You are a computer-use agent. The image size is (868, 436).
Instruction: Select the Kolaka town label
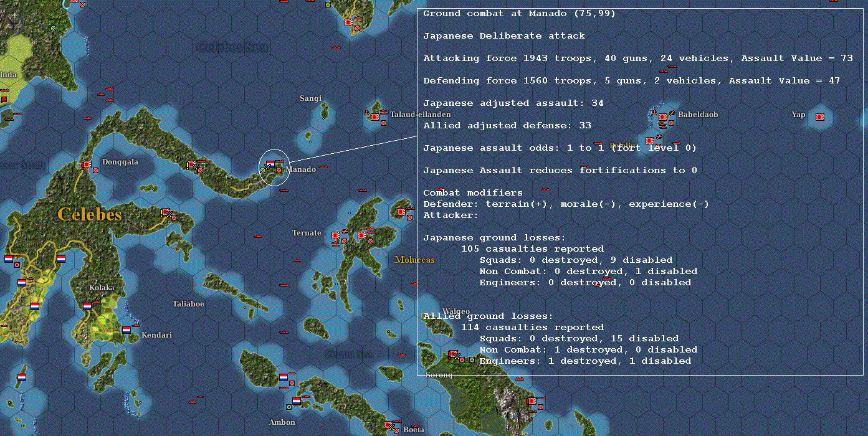(x=102, y=288)
